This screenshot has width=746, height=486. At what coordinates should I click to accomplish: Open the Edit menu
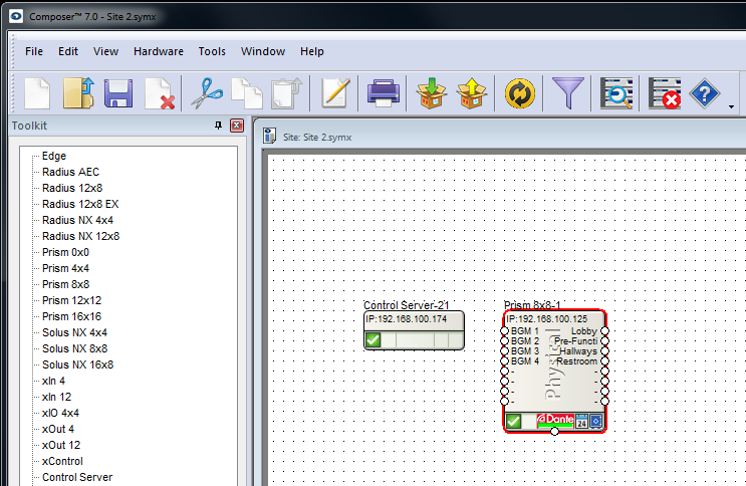coord(68,51)
